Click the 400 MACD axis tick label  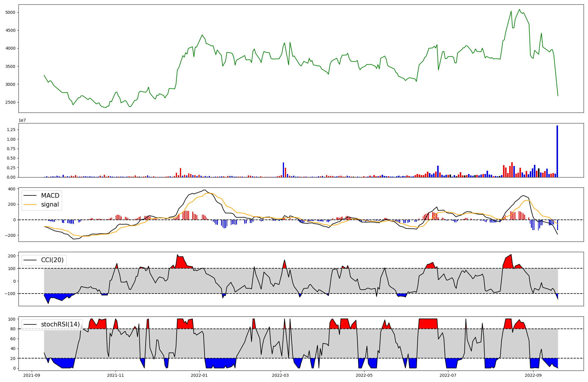click(x=12, y=189)
